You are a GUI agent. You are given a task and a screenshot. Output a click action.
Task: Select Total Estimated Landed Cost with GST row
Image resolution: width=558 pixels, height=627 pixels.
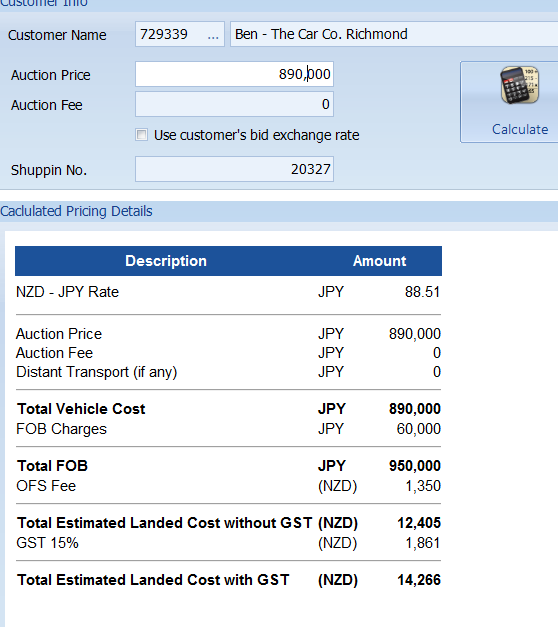(228, 580)
